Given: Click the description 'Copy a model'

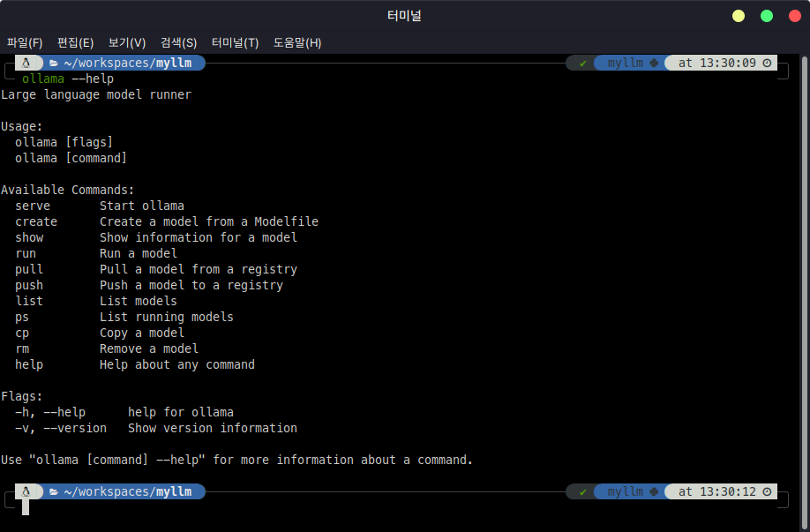Looking at the screenshot, I should click(x=142, y=333).
